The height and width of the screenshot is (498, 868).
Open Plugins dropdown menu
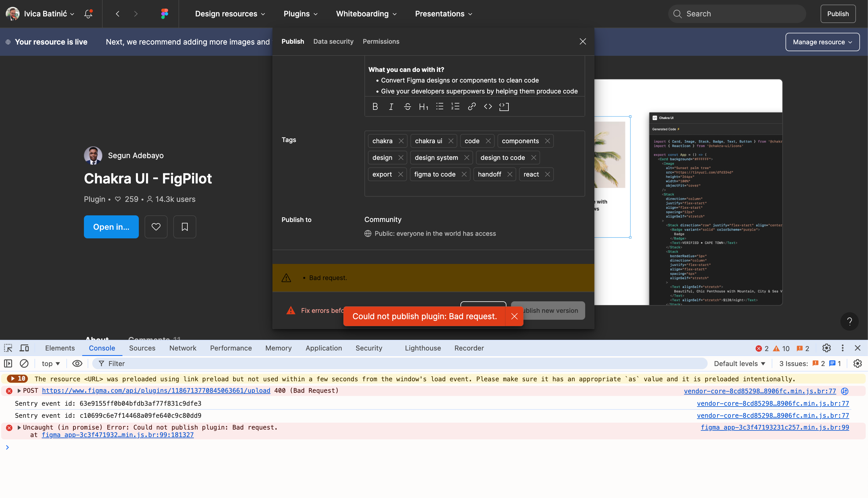pos(301,14)
